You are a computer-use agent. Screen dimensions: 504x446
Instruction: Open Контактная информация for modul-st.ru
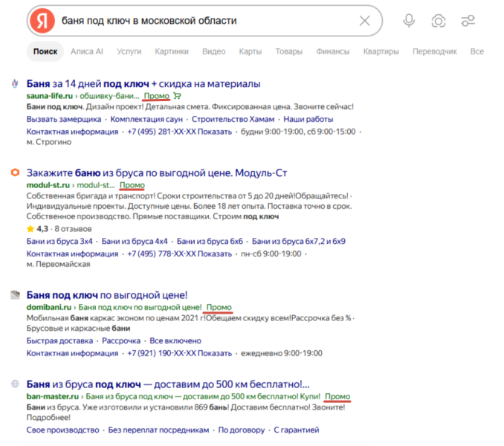click(72, 253)
